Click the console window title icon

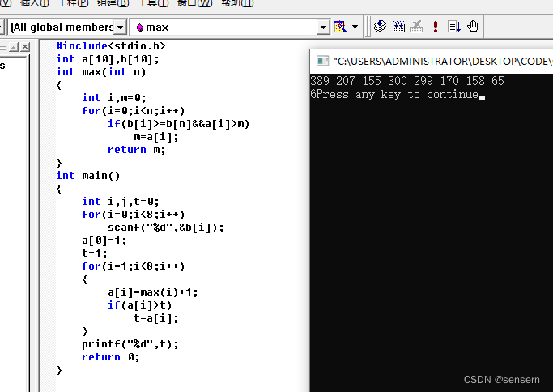pyautogui.click(x=322, y=61)
